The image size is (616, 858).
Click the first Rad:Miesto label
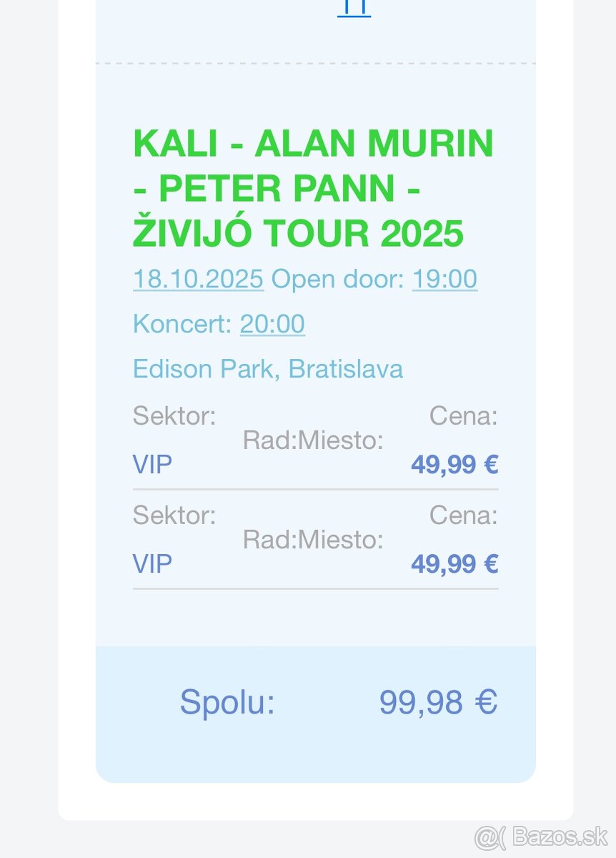pos(313,440)
